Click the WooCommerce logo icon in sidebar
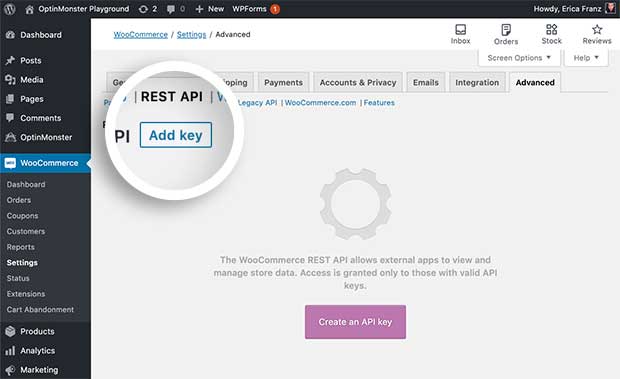Viewport: 620px width, 379px height. 10,163
